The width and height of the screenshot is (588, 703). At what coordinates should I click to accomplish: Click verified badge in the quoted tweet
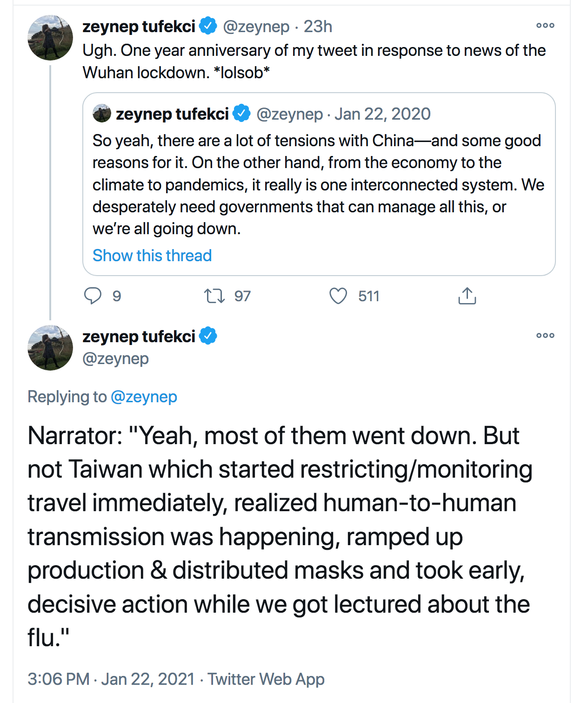pos(241,113)
